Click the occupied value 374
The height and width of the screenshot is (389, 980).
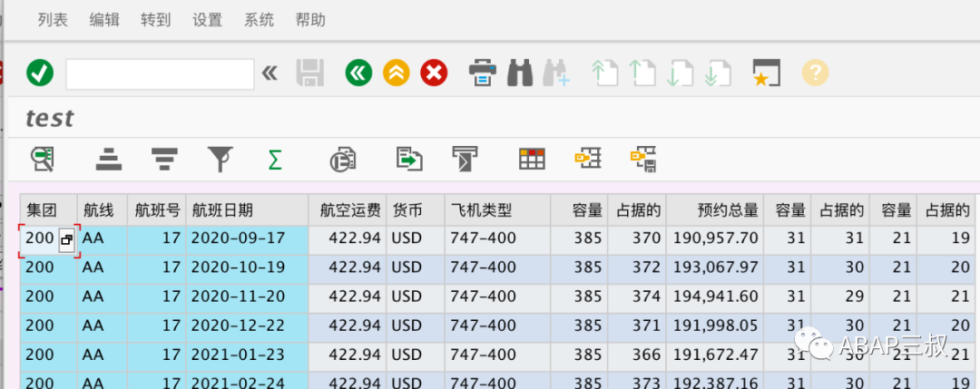[637, 296]
